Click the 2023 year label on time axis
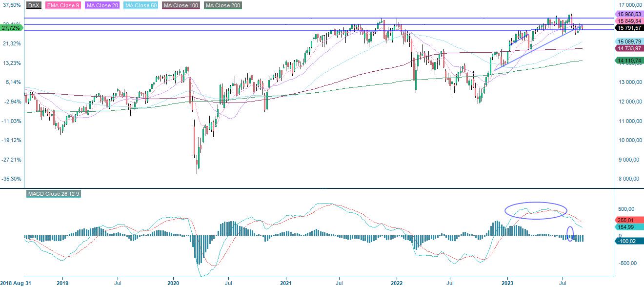Viewport: 644px width, 287px height. (x=508, y=283)
